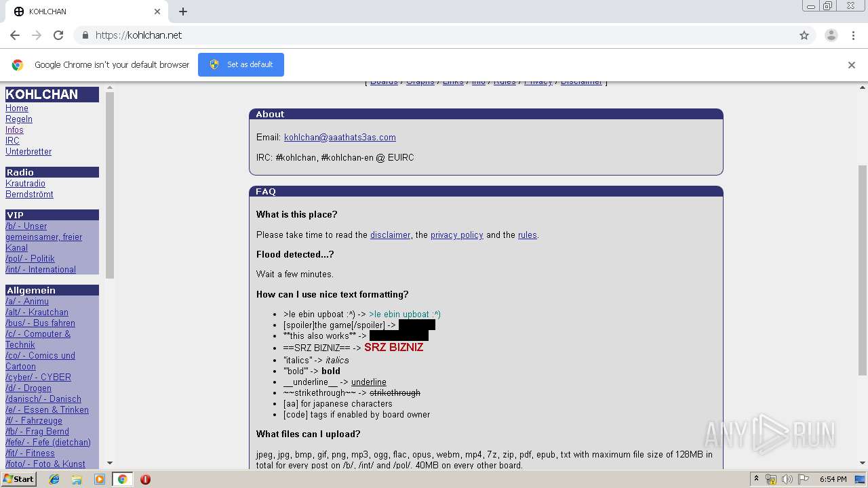This screenshot has width=868, height=488.
Task: Bookmark this page with the star icon
Action: (x=804, y=35)
